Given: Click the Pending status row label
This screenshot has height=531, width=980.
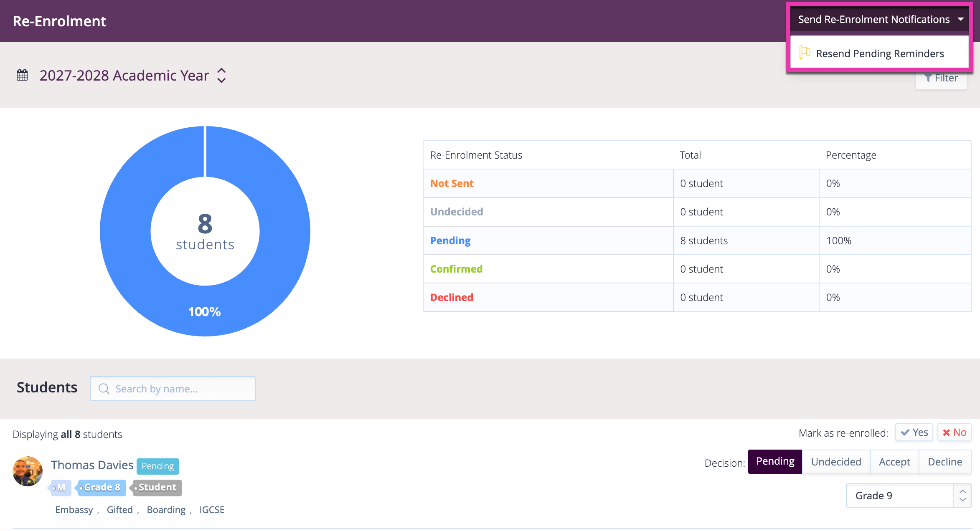Looking at the screenshot, I should (450, 240).
